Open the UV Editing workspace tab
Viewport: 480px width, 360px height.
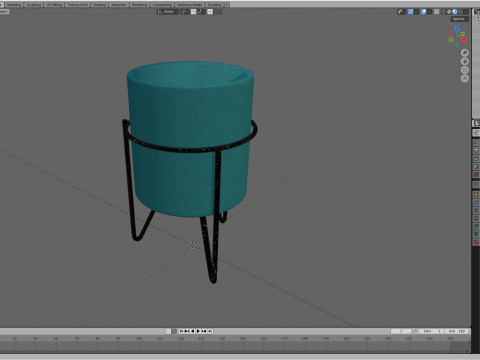54,5
